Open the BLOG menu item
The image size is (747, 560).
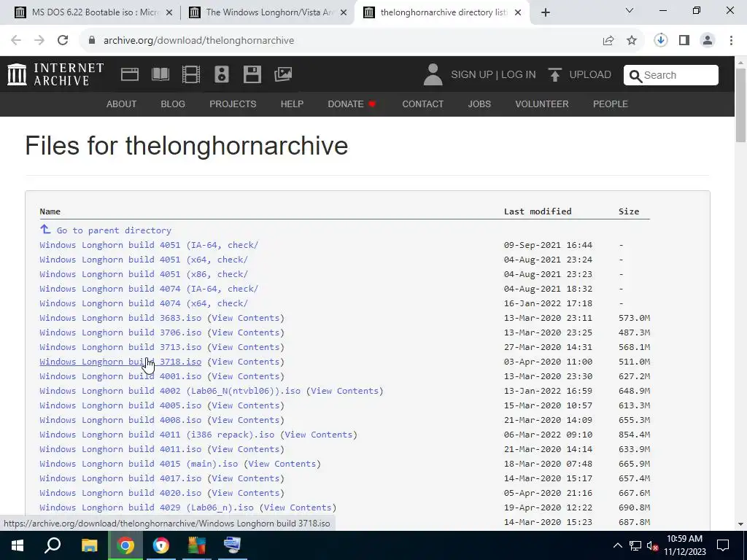(173, 104)
